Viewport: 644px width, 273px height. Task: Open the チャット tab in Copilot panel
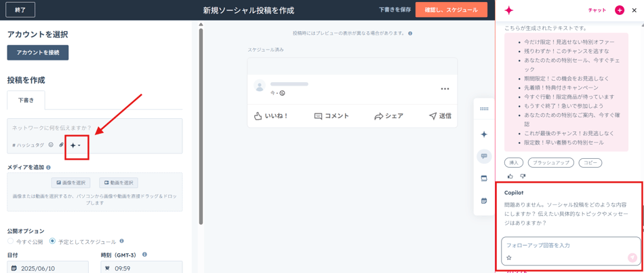pyautogui.click(x=597, y=10)
